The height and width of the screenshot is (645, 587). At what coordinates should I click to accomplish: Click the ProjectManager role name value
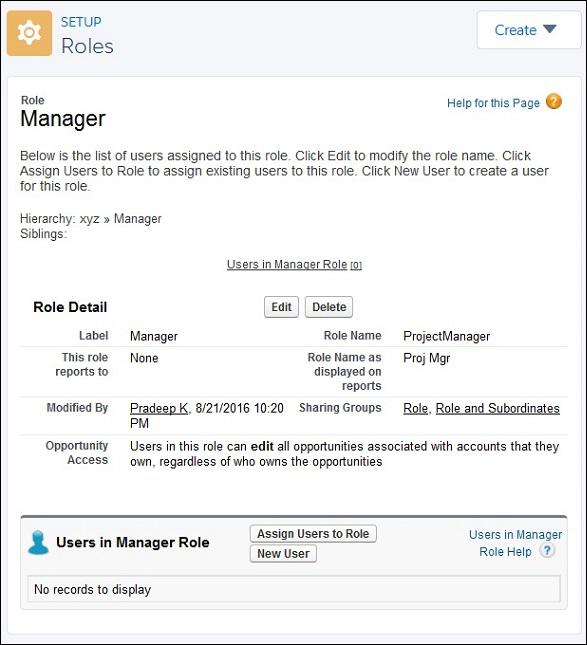pos(447,336)
